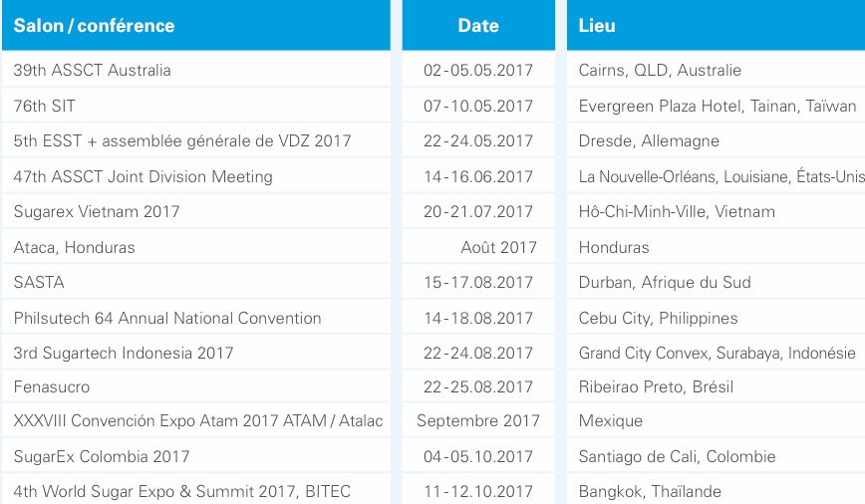Click the Durban, Afrique du Sud location
Screen dimensions: 865x504
tap(665, 282)
